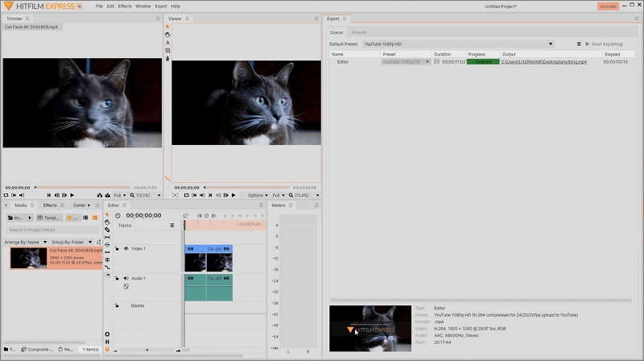Open the Editor settings gear icon
The height and width of the screenshot is (361, 644).
tap(107, 334)
